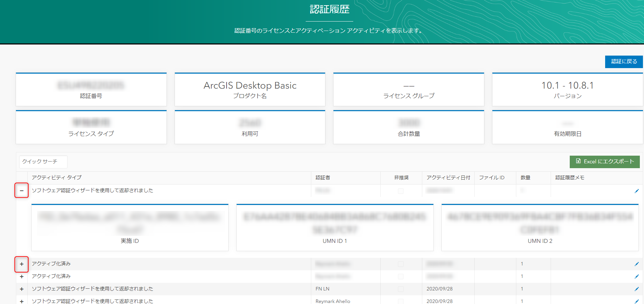Export the table with Excel にエクスポート
This screenshot has width=644, height=304.
click(x=605, y=162)
